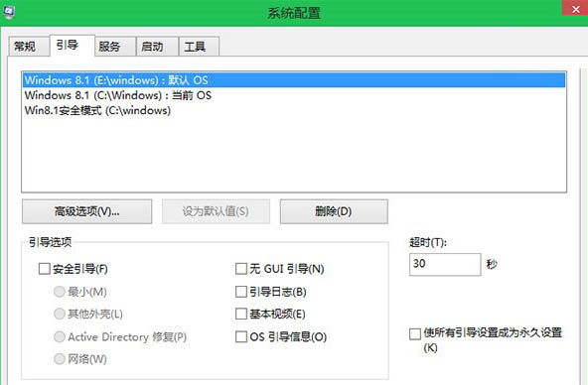Choose the 其他外壳(L) radio button

60,314
